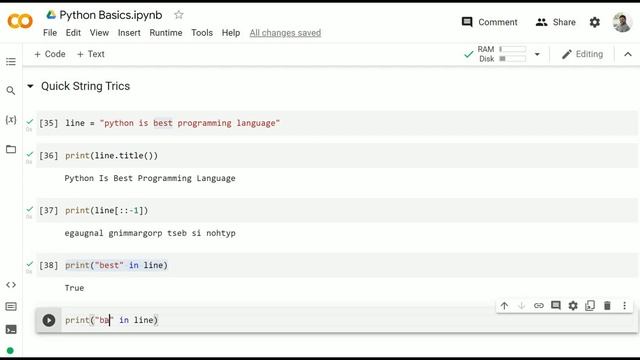Delete the active cell
The height and width of the screenshot is (360, 640).
(x=607, y=306)
